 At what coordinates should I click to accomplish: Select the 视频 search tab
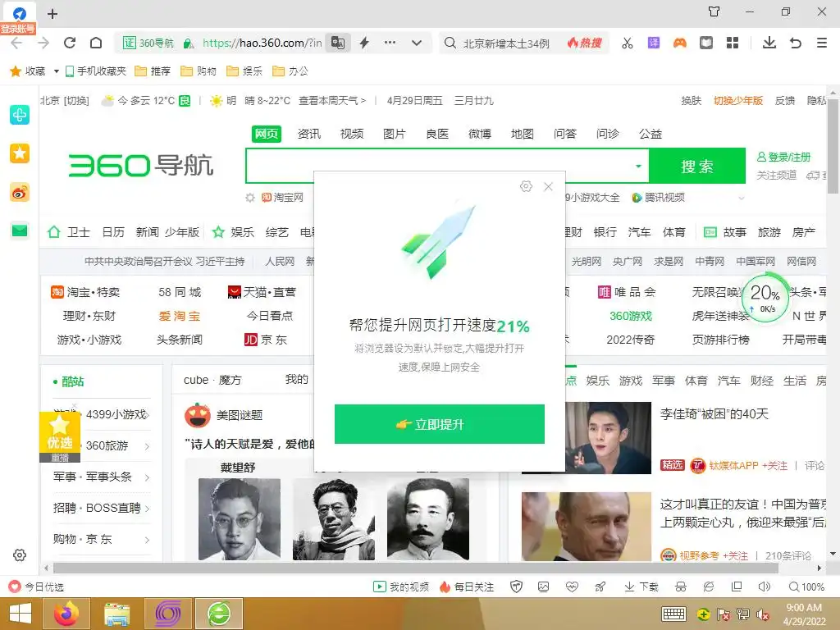[x=352, y=134]
